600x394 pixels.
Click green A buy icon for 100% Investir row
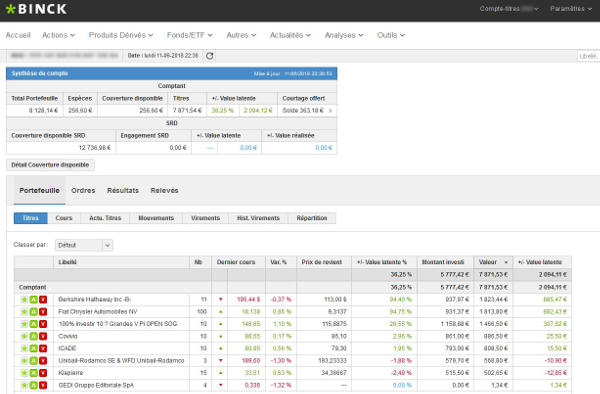34,324
